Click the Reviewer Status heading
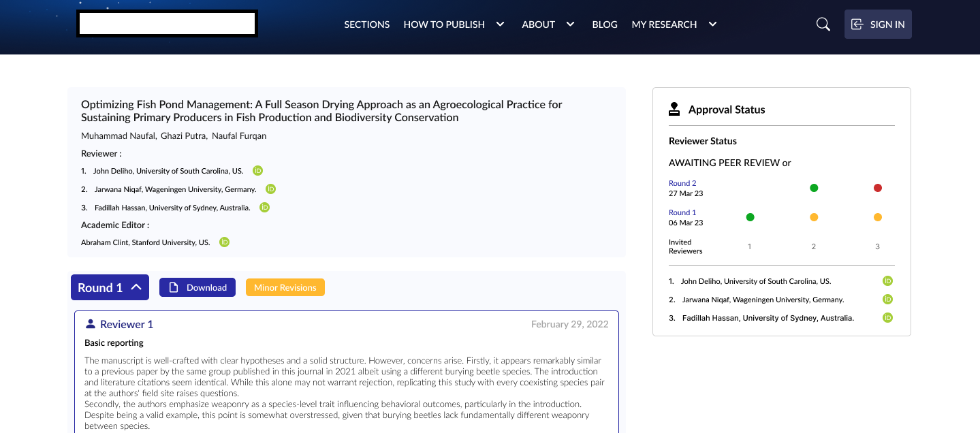Viewport: 980px width, 433px height. (703, 141)
